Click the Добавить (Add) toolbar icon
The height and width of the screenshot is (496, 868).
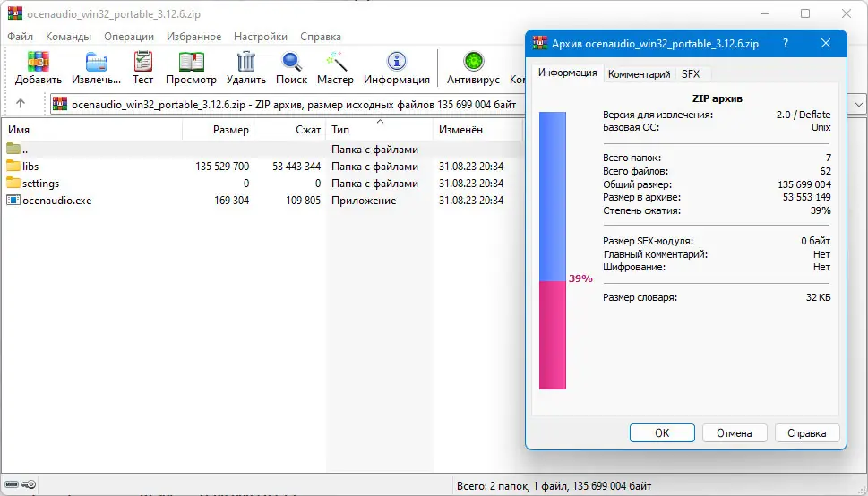coord(39,62)
